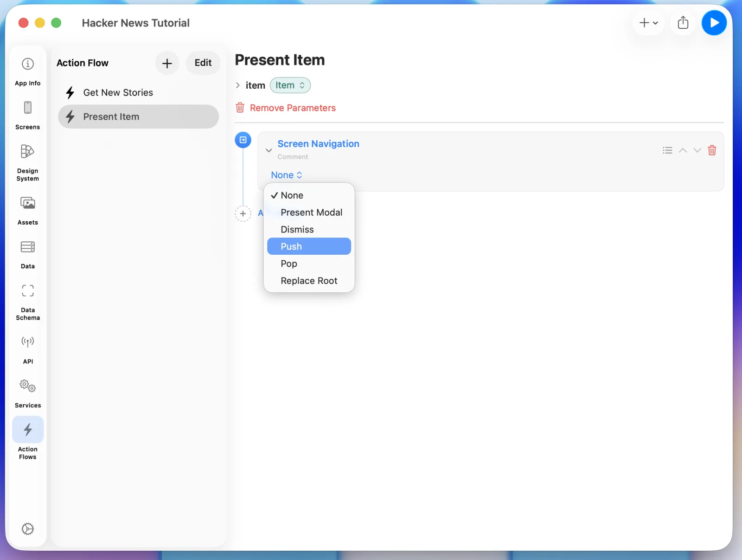
Task: Open the Design System section
Action: (28, 162)
